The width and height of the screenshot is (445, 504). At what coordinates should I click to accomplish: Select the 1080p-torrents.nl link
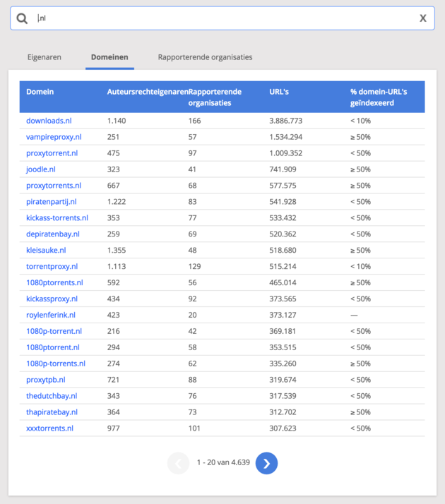pyautogui.click(x=56, y=364)
